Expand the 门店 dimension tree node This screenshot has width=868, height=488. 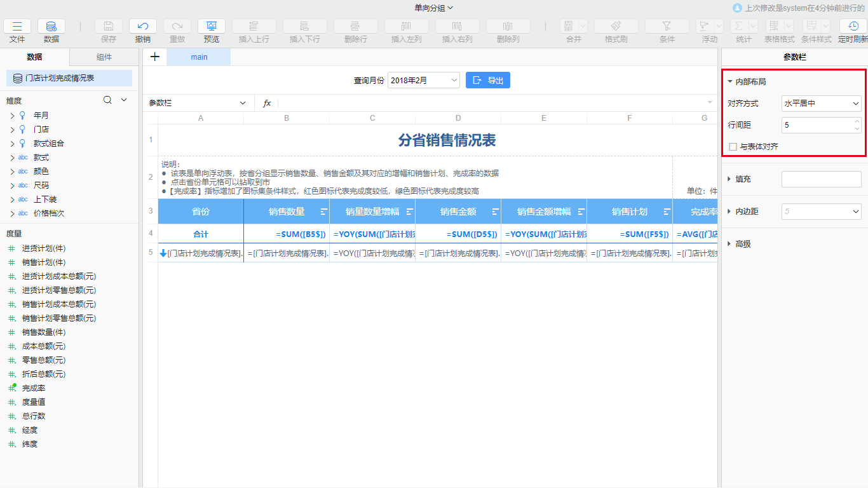[12, 130]
